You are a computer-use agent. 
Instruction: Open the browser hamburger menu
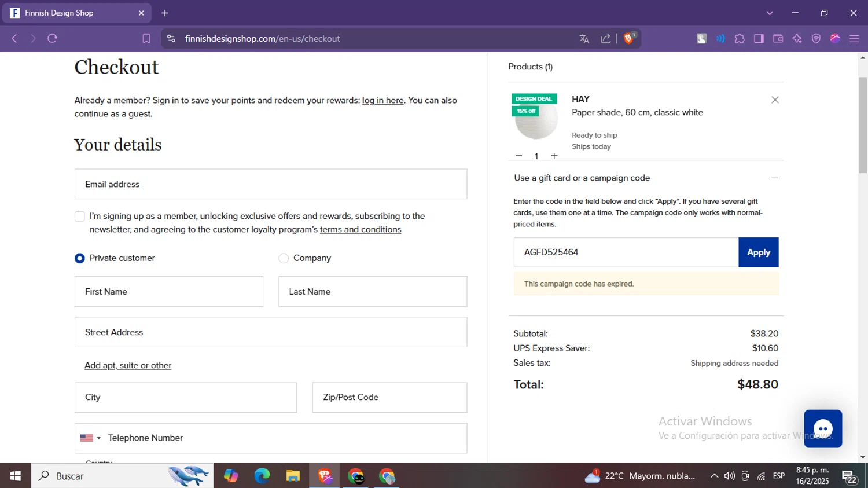tap(854, 39)
